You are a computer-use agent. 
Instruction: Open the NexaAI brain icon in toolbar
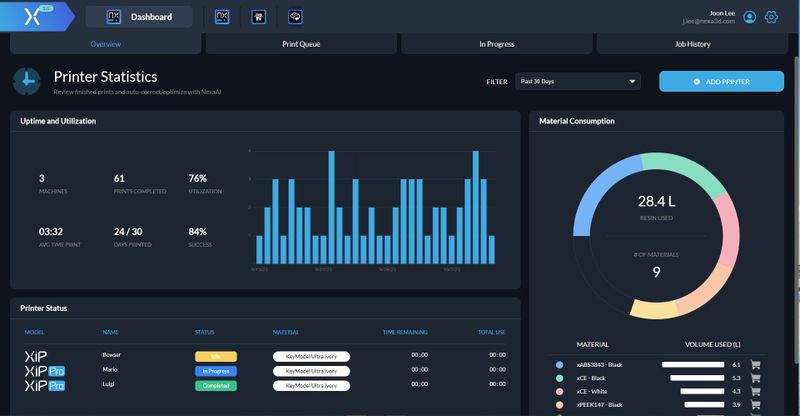(295, 17)
